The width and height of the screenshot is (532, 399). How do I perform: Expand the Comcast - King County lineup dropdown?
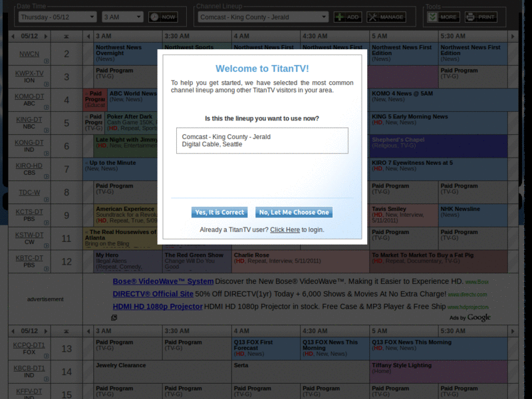(x=263, y=17)
